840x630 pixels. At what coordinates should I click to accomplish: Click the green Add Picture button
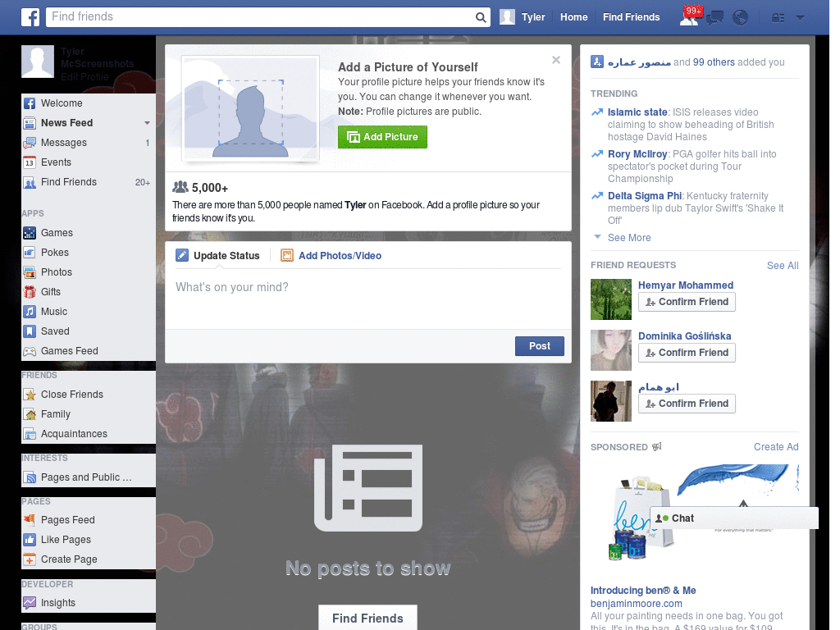pyautogui.click(x=382, y=137)
